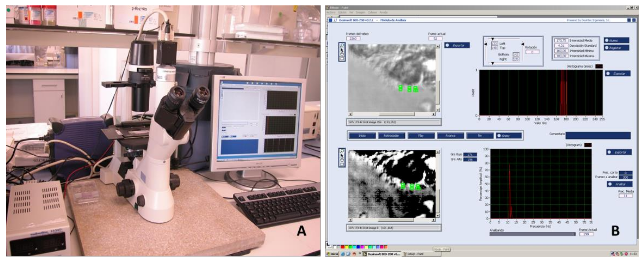Viewport: 644px width, 264px height.
Task: Click the Nuevo button
Action: (617, 40)
